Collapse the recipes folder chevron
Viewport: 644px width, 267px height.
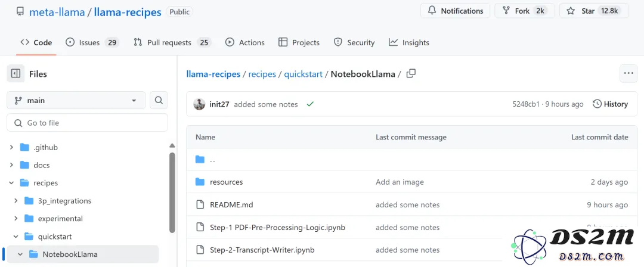(x=11, y=183)
